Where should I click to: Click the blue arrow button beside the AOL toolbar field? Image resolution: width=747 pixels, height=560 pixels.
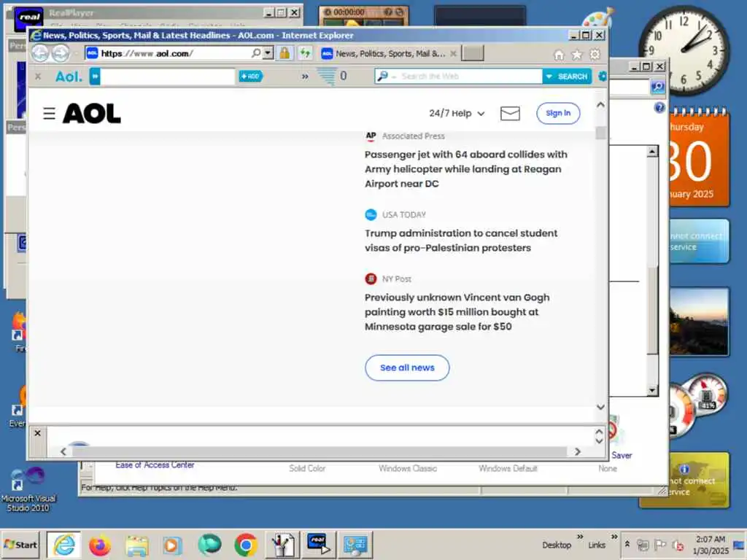point(95,76)
